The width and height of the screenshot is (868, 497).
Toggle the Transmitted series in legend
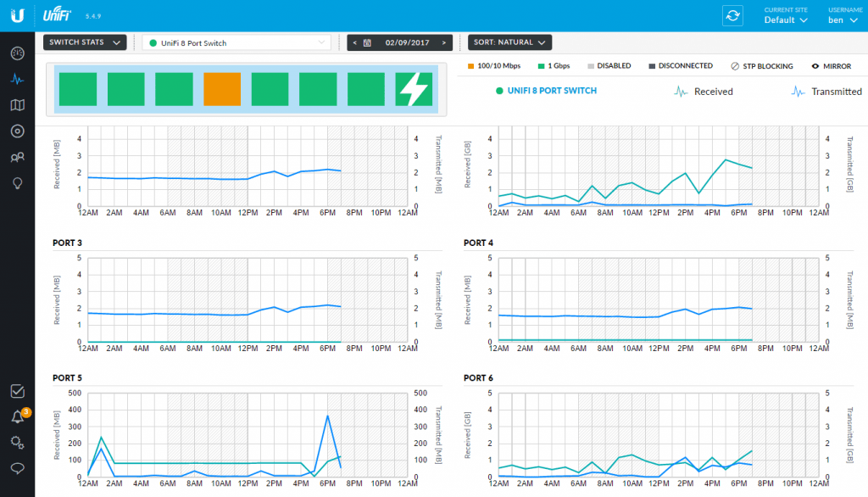coord(826,92)
